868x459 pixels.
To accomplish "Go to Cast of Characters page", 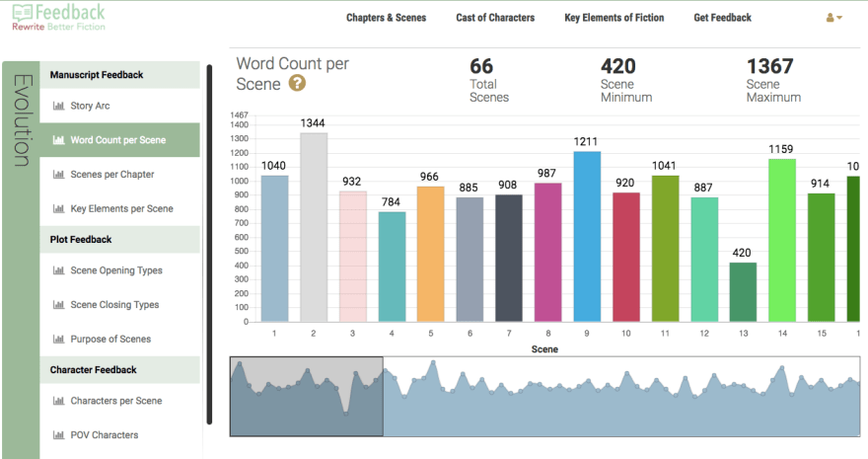I will tap(495, 18).
